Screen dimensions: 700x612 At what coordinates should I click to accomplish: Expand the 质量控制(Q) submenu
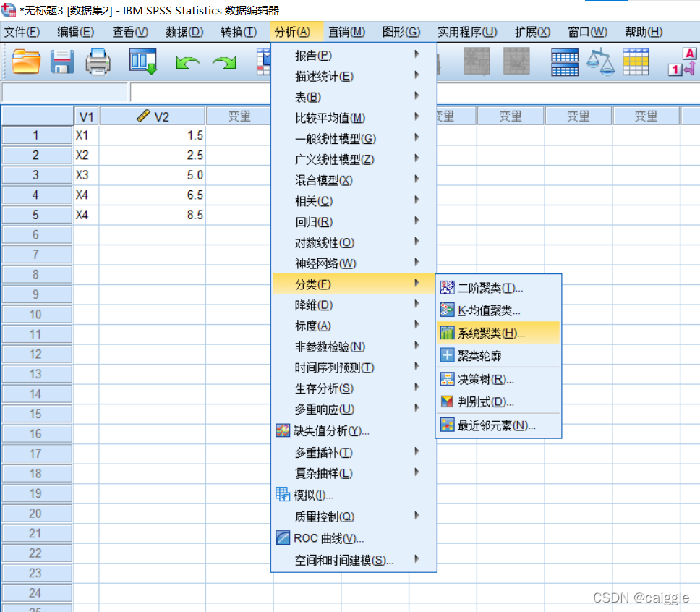pos(354,517)
